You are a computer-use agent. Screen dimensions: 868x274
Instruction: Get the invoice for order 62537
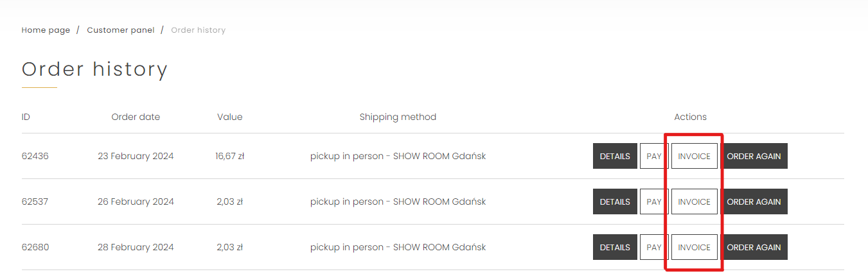(x=695, y=201)
